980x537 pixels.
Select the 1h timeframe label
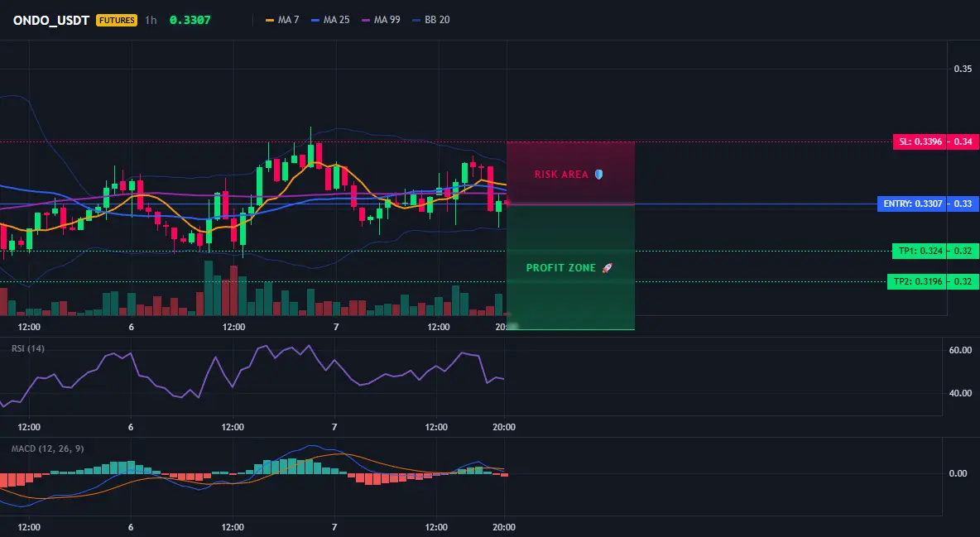[x=151, y=20]
